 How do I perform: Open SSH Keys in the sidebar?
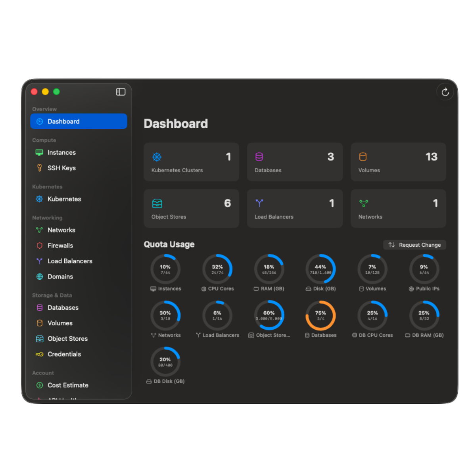pyautogui.click(x=79, y=168)
